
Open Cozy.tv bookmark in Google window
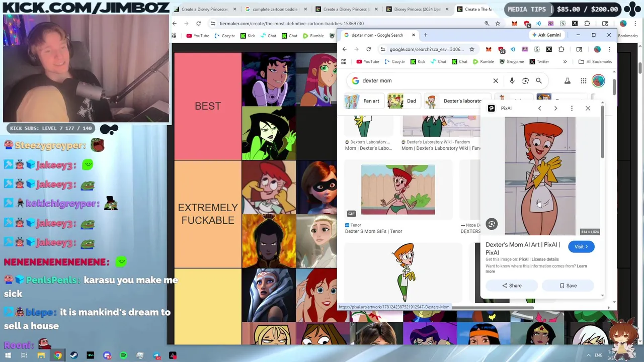[394, 61]
